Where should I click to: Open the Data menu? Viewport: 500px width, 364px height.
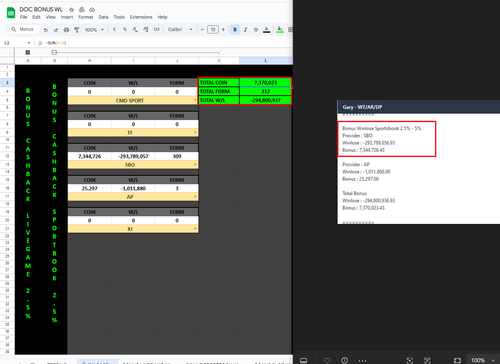coord(103,17)
